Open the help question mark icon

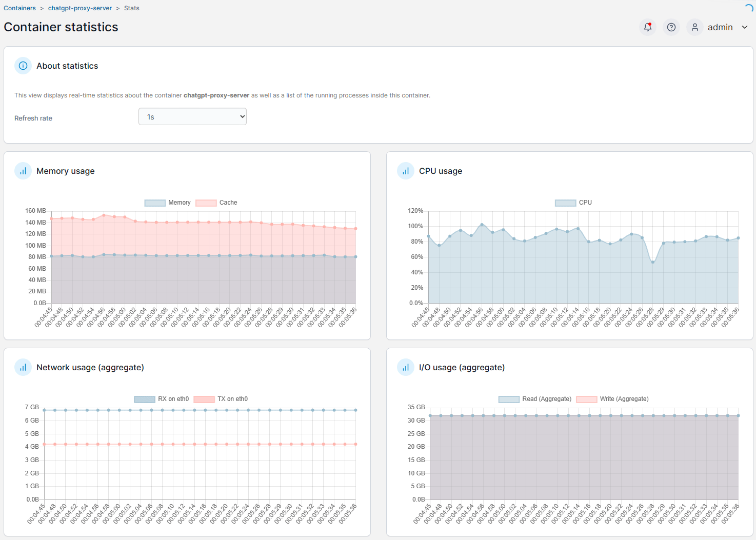[x=671, y=27]
